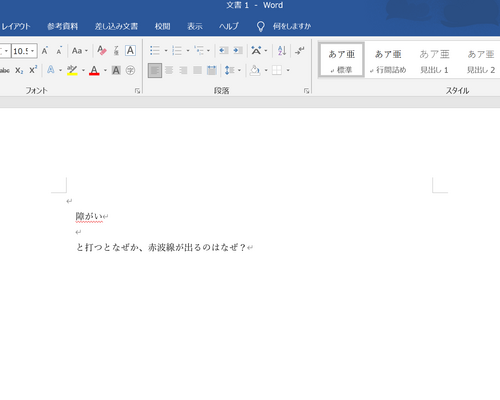The width and height of the screenshot is (500, 400).
Task: Click the enclosed characters icon
Action: (x=130, y=70)
